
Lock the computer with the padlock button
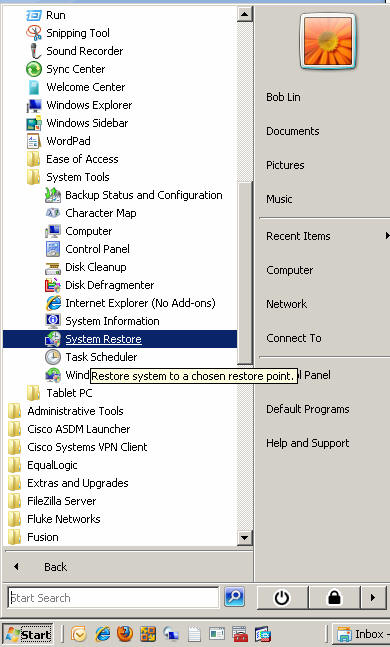[335, 597]
